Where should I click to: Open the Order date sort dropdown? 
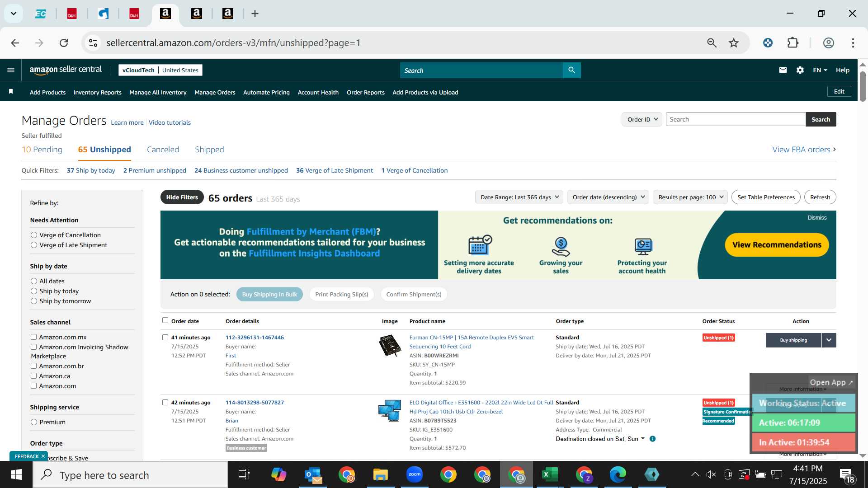[x=608, y=197]
